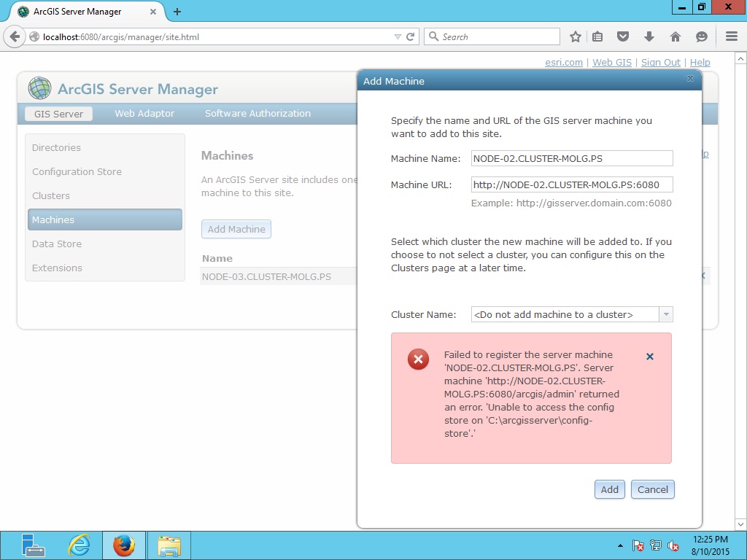Click the browser Search box
The image size is (747, 560).
pos(492,36)
